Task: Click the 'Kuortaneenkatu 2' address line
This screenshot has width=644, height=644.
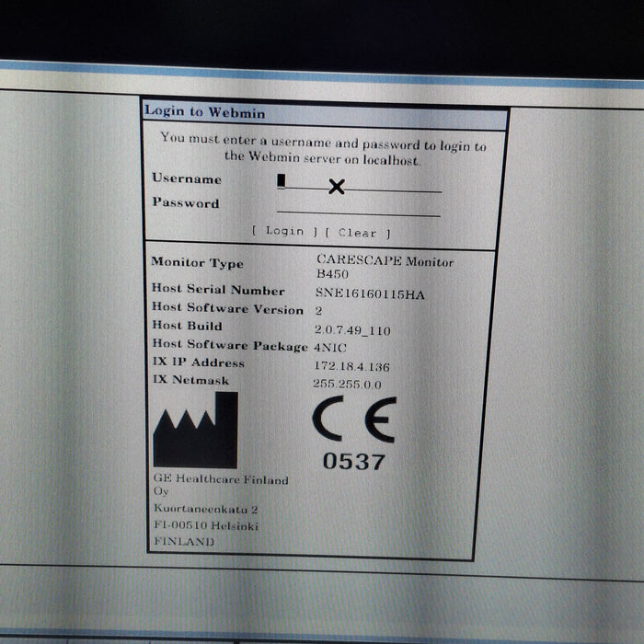Action: pyautogui.click(x=206, y=509)
